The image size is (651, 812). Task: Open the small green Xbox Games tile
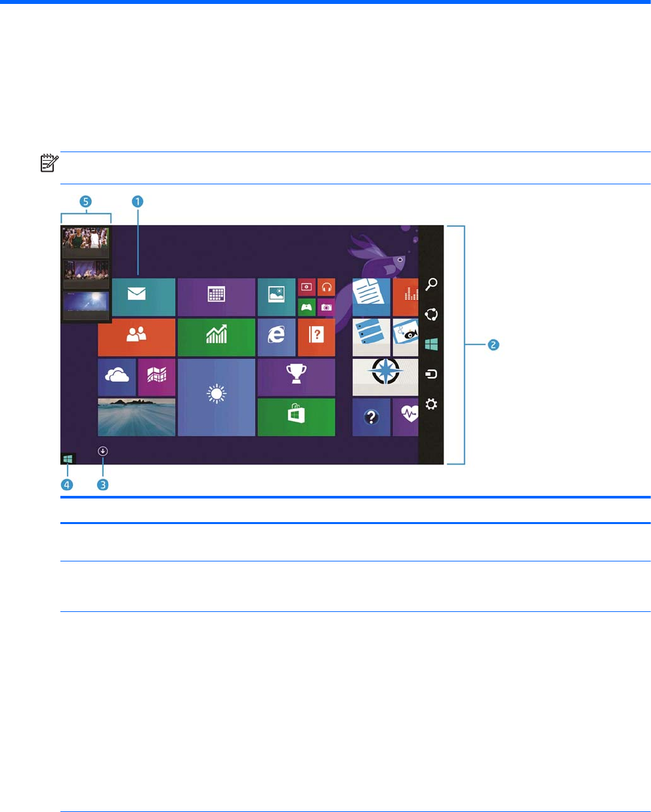306,307
